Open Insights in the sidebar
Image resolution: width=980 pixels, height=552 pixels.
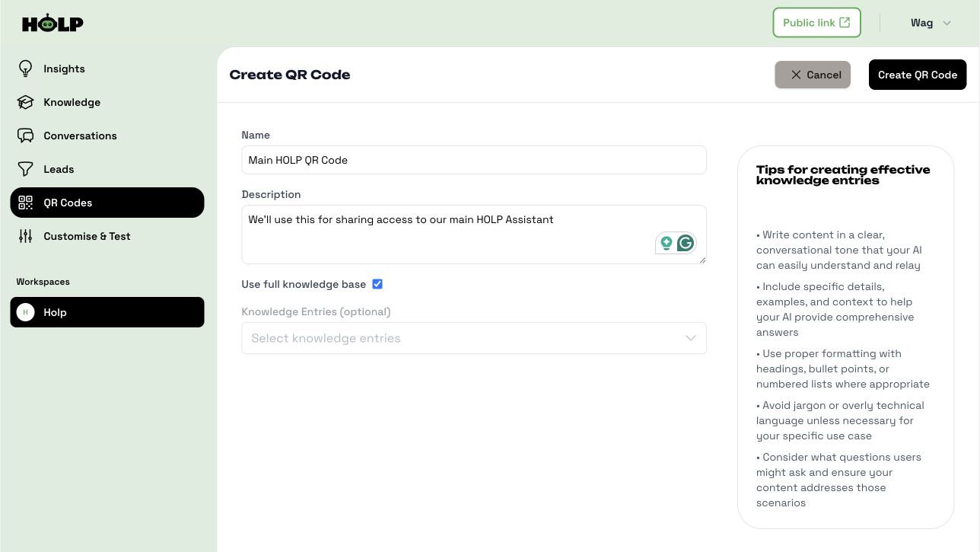(107, 69)
